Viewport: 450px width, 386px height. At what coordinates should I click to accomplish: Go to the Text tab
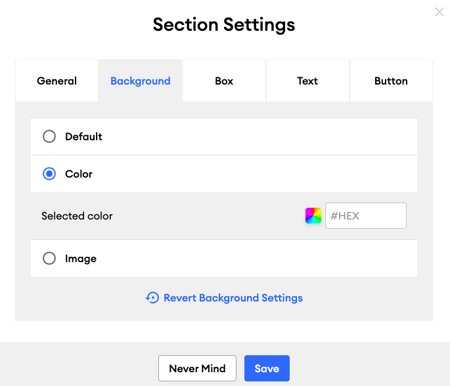(307, 81)
